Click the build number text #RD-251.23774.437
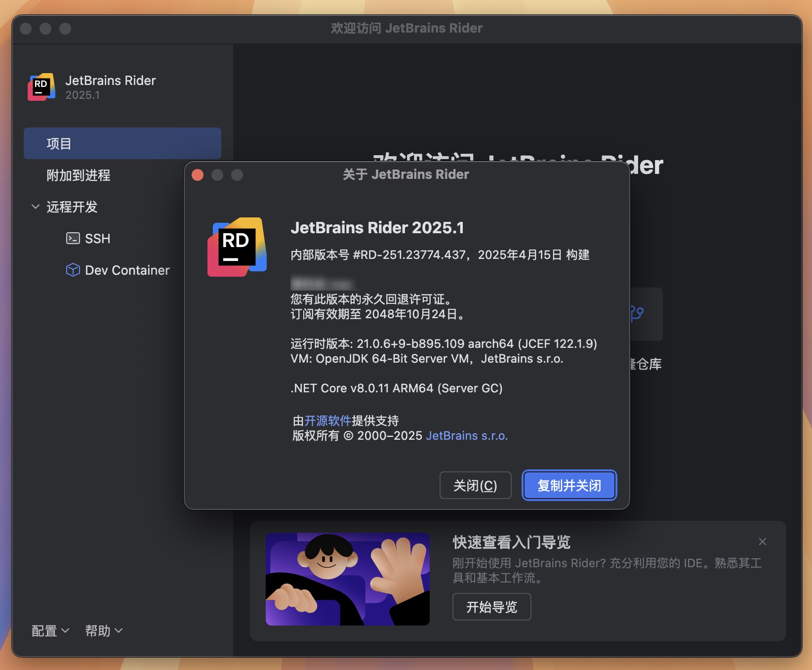Screen dimensions: 812x670 tap(409, 254)
